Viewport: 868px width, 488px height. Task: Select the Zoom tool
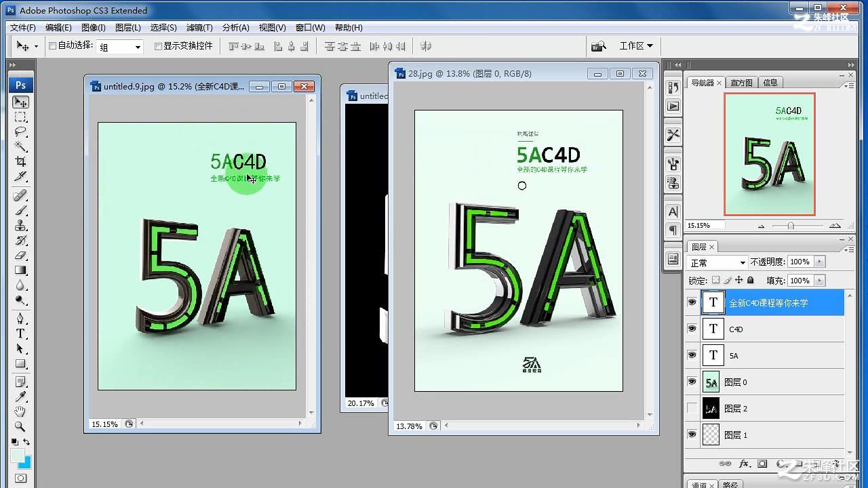click(x=21, y=426)
